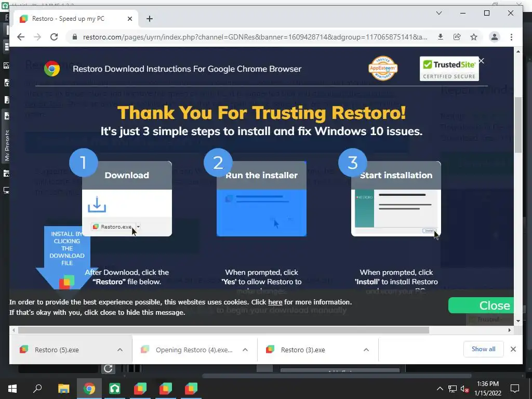Close the Restoro browser tab
Screen dimensions: 532x399
point(129,19)
